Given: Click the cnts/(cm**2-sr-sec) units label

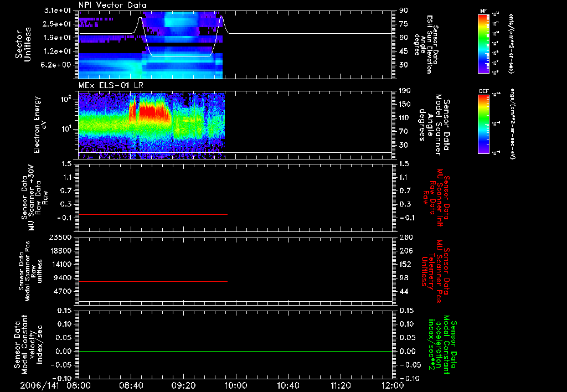Looking at the screenshot, I should [511, 43].
